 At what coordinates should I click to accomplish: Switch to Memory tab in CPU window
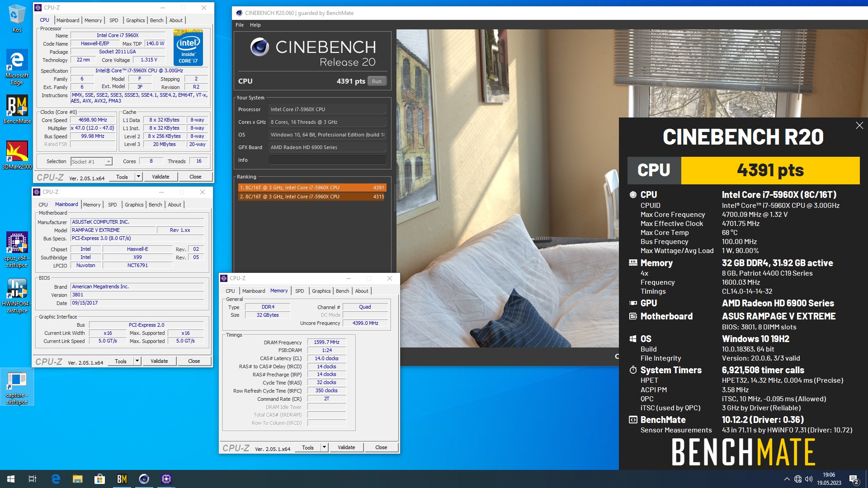[93, 20]
